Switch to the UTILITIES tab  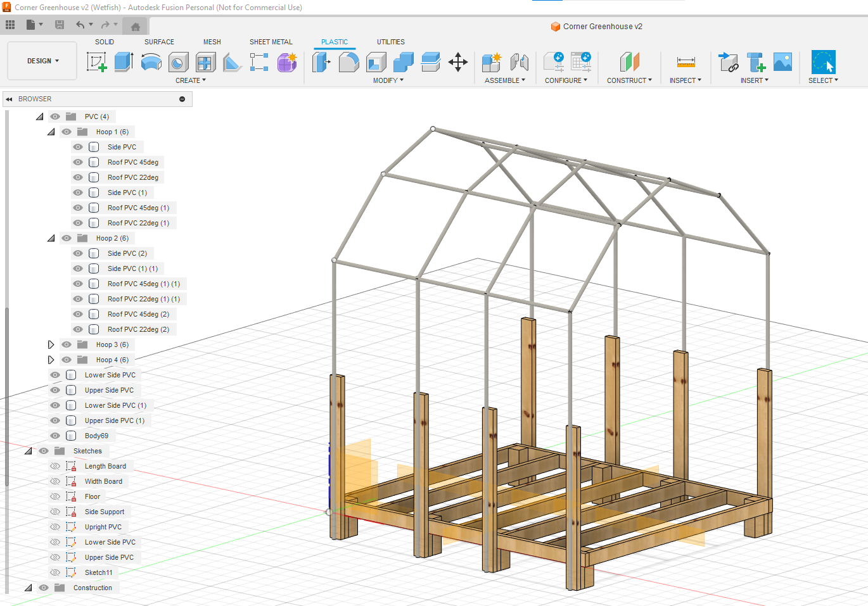point(391,42)
